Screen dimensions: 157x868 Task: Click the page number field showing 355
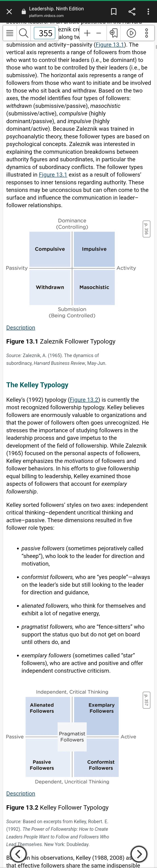click(x=45, y=33)
